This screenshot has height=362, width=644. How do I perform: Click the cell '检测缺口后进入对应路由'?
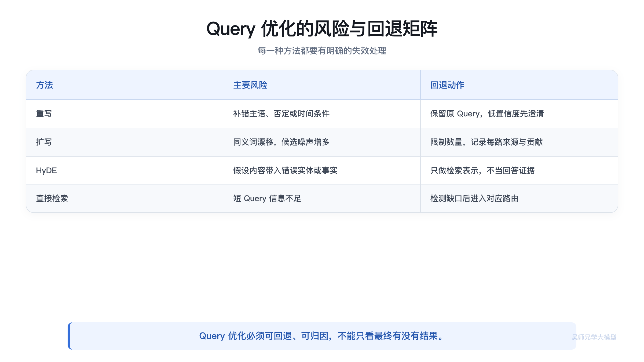[x=519, y=198]
